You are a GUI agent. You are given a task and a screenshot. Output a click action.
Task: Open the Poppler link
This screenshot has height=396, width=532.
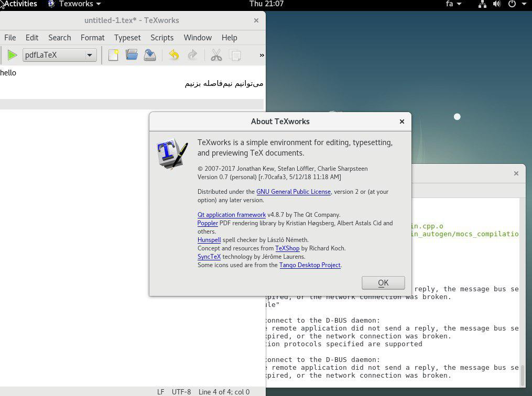click(208, 223)
